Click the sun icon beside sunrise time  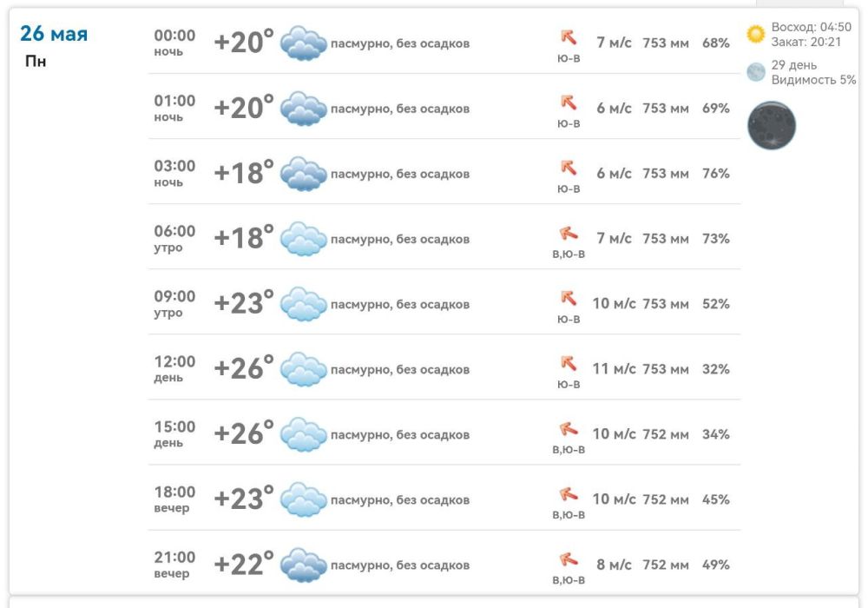coord(756,34)
